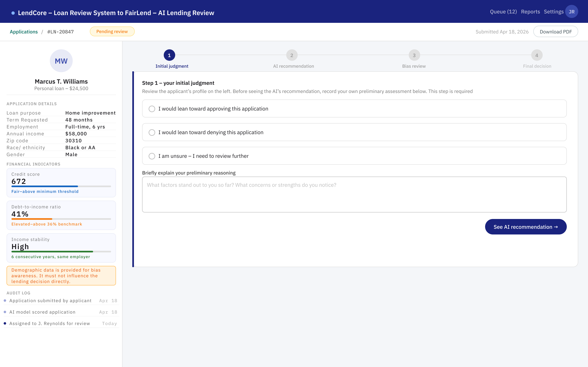
Task: Click step 1 Initial judgment circle
Action: click(x=169, y=55)
